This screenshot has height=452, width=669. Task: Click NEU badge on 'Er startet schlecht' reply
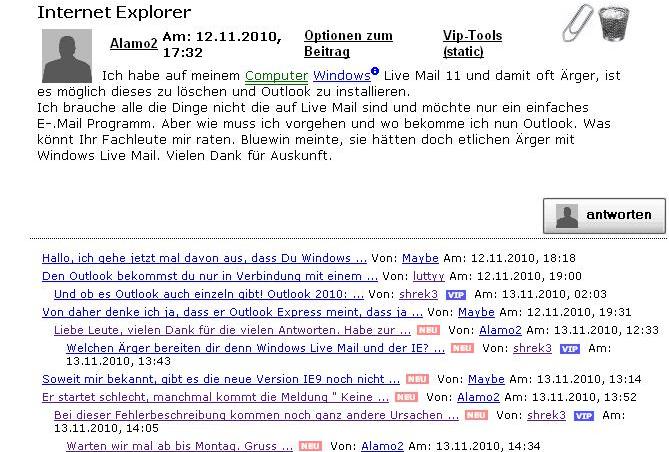[406, 397]
